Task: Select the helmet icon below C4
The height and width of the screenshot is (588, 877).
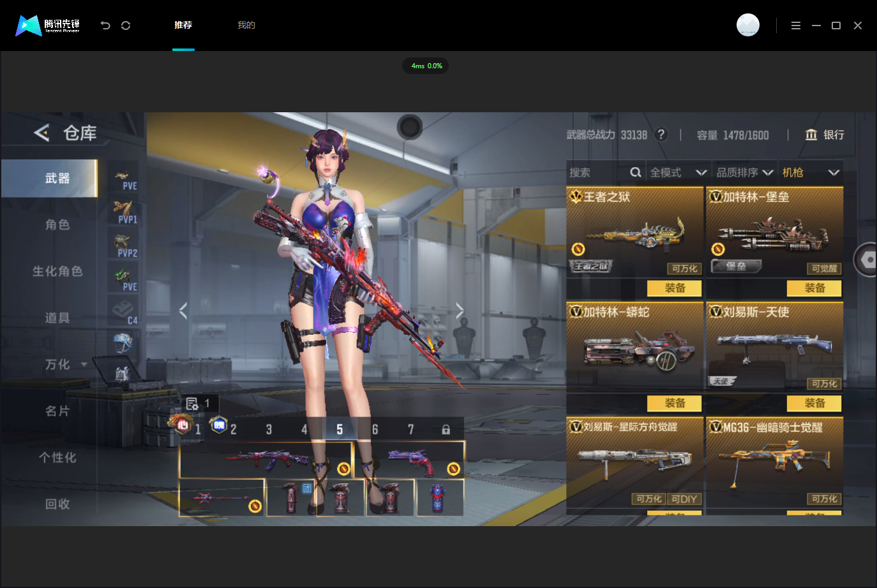Action: 123,343
